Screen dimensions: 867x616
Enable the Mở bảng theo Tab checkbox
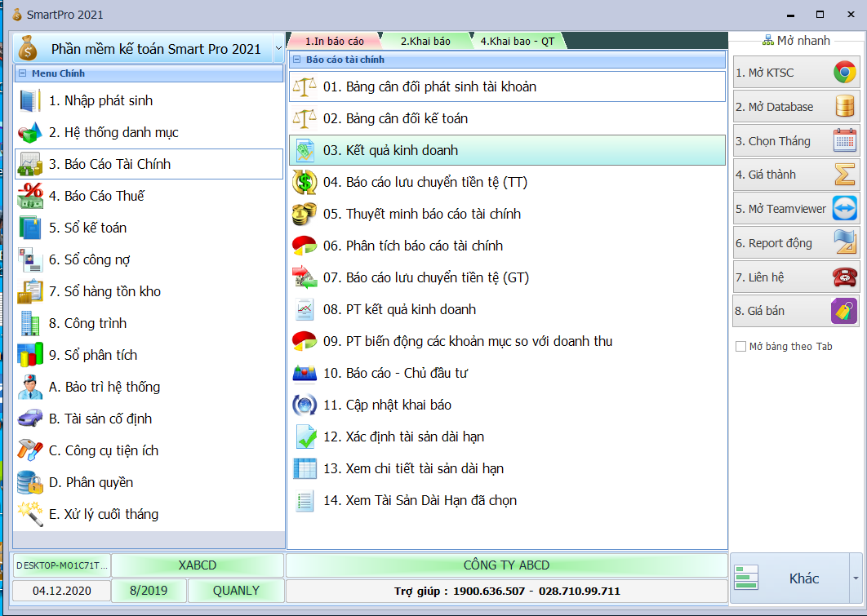(741, 347)
